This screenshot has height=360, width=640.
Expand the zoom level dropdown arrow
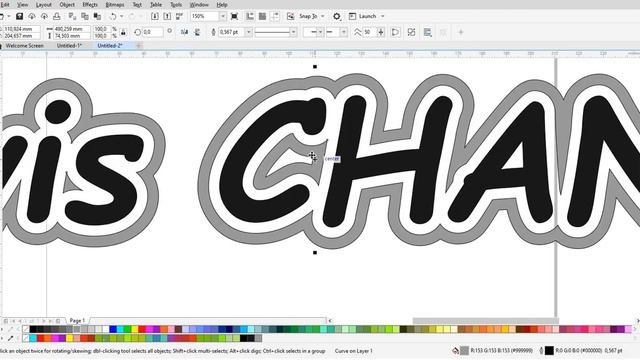[x=223, y=16]
